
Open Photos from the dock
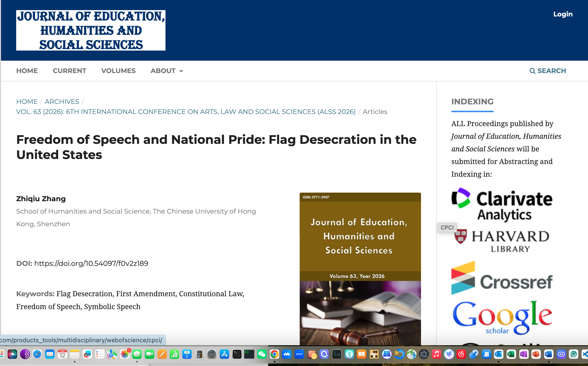pos(125,354)
